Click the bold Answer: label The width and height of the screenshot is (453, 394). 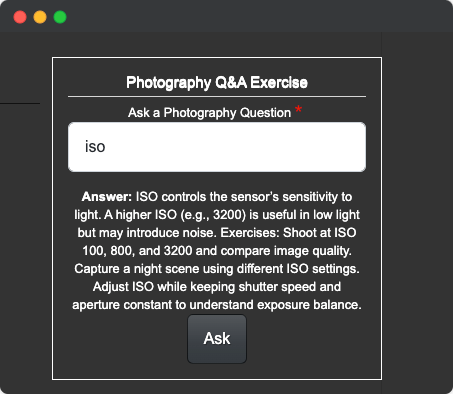coord(107,197)
